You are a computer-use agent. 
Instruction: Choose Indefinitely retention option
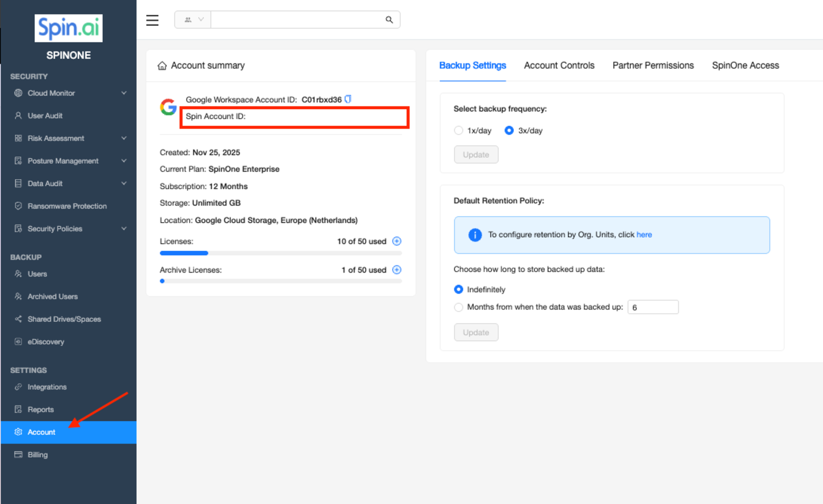tap(459, 290)
